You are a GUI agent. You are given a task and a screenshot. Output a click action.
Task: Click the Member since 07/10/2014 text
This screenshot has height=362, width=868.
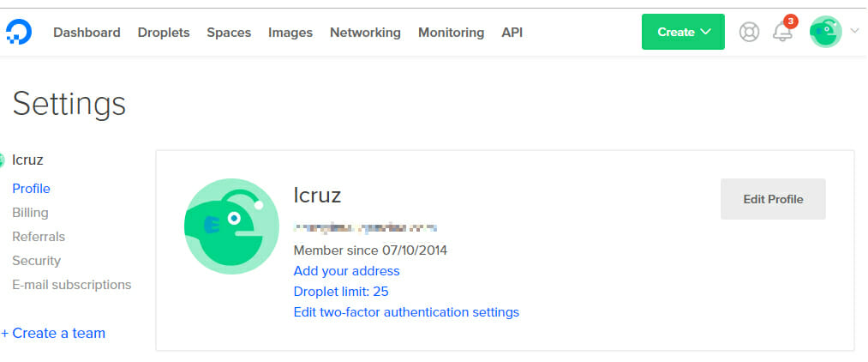pyautogui.click(x=370, y=250)
